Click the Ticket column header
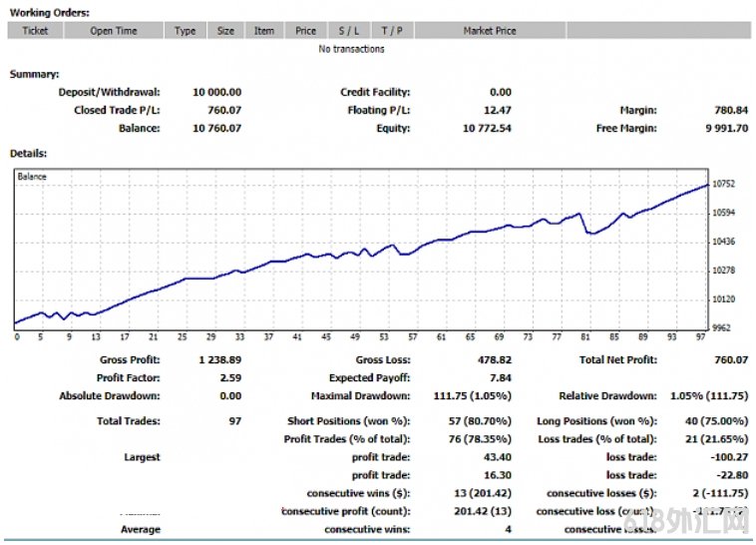Image resolution: width=756 pixels, height=545 pixels. (x=35, y=31)
